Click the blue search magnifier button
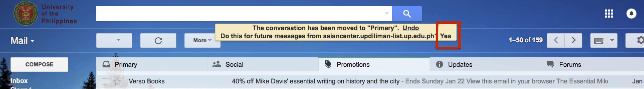This screenshot has width=644, height=89. [x=407, y=14]
